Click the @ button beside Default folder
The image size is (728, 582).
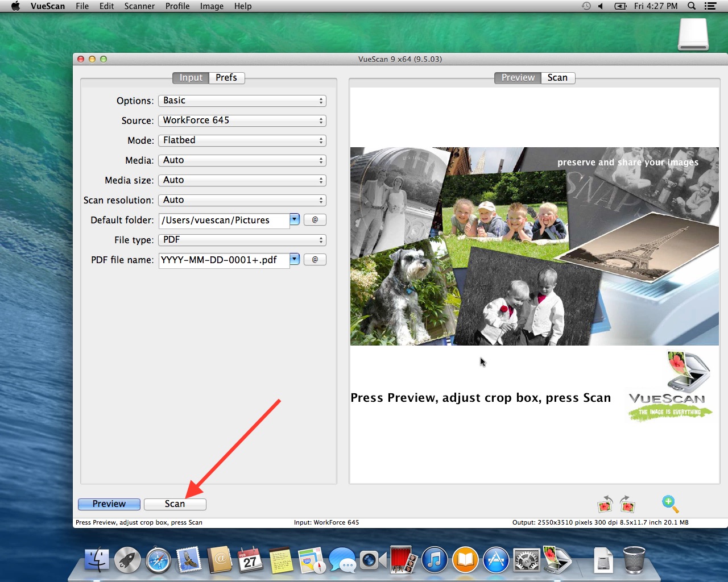click(x=315, y=220)
